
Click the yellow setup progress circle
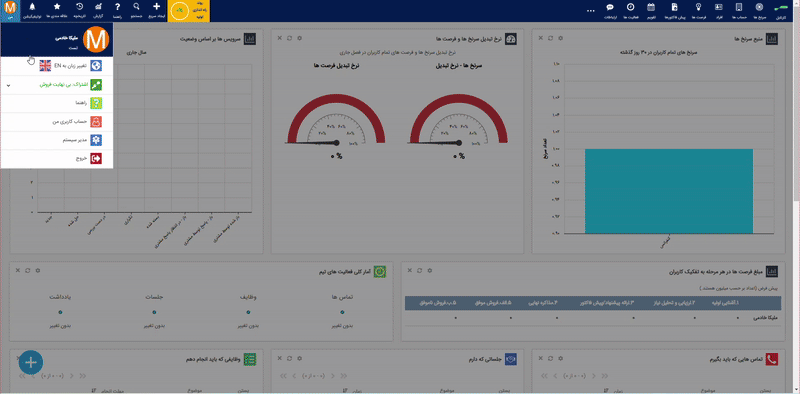[180, 11]
